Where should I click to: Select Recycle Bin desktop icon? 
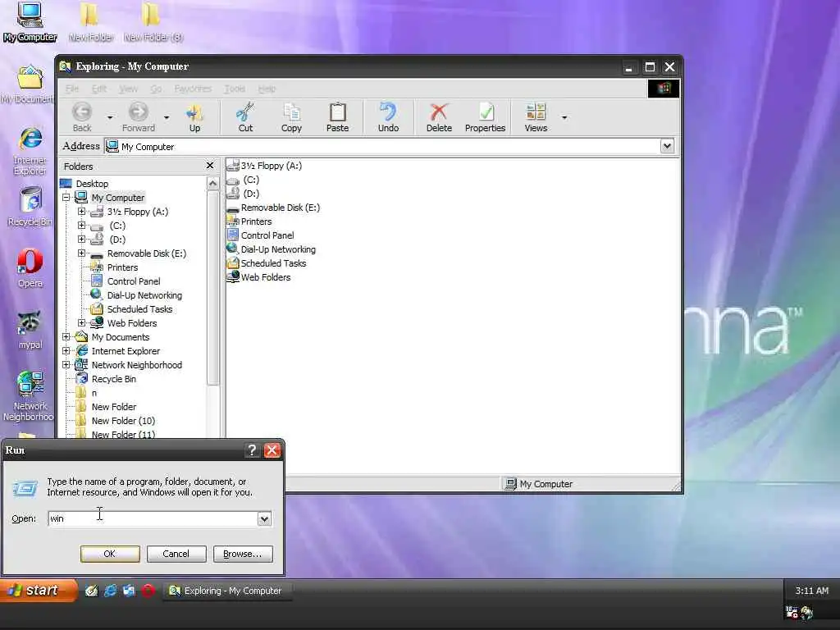pyautogui.click(x=30, y=206)
